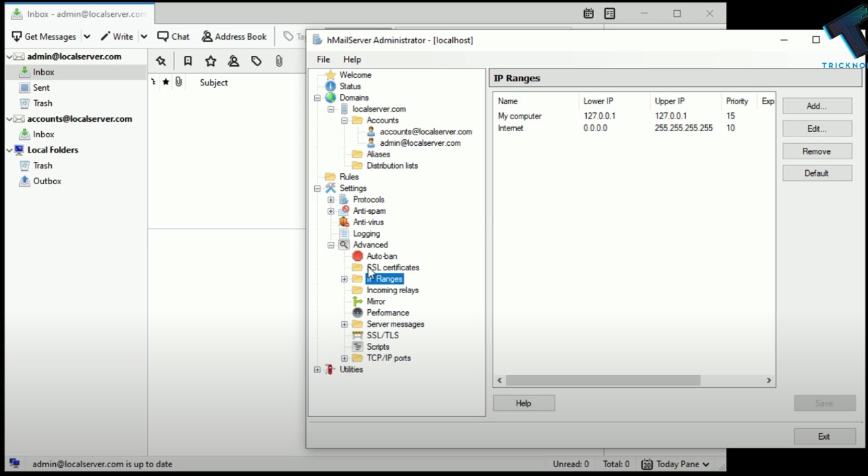Collapse the Settings tree node
The height and width of the screenshot is (476, 868).
(x=318, y=188)
